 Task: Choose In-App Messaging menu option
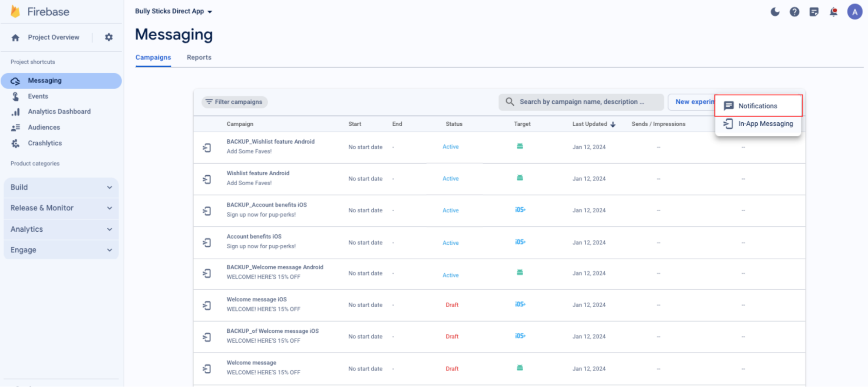pos(765,124)
